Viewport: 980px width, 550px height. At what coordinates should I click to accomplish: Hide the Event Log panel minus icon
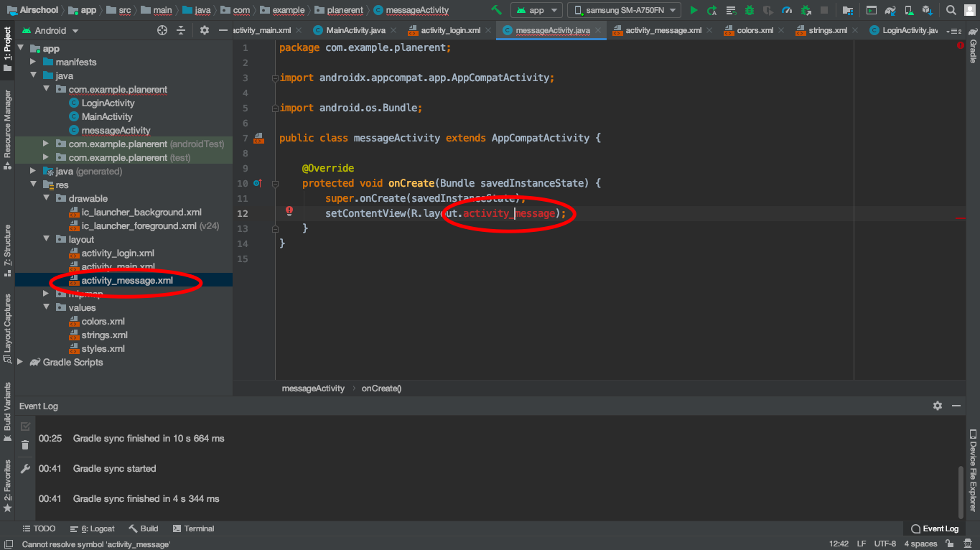(956, 406)
